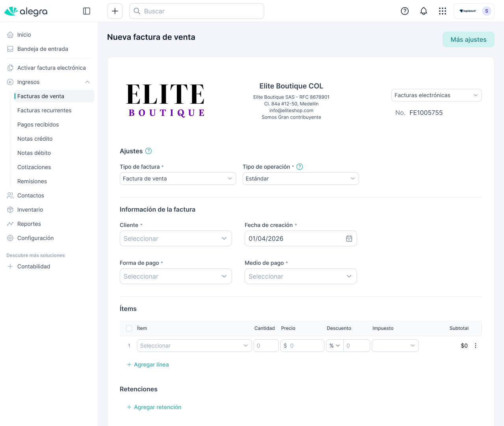The width and height of the screenshot is (504, 426).
Task: Click the invoice number FE1005755
Action: [426, 113]
